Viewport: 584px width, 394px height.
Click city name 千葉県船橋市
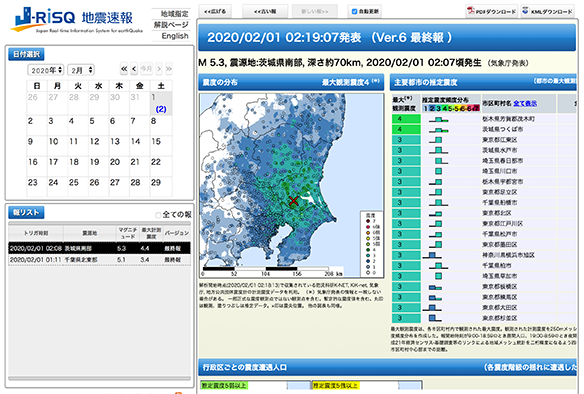click(x=500, y=203)
